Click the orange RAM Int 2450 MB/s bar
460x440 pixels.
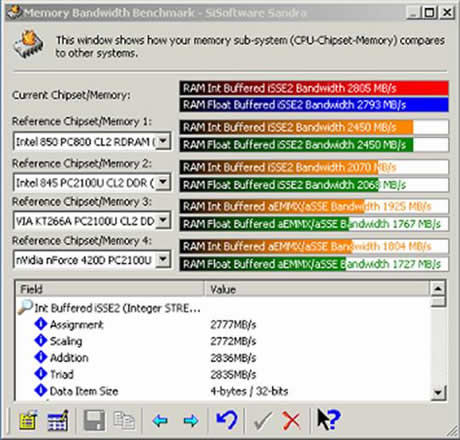(314, 127)
